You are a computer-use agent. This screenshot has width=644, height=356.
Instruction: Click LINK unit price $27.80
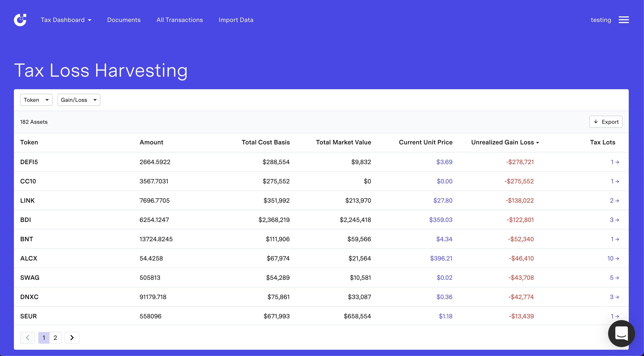tap(443, 200)
